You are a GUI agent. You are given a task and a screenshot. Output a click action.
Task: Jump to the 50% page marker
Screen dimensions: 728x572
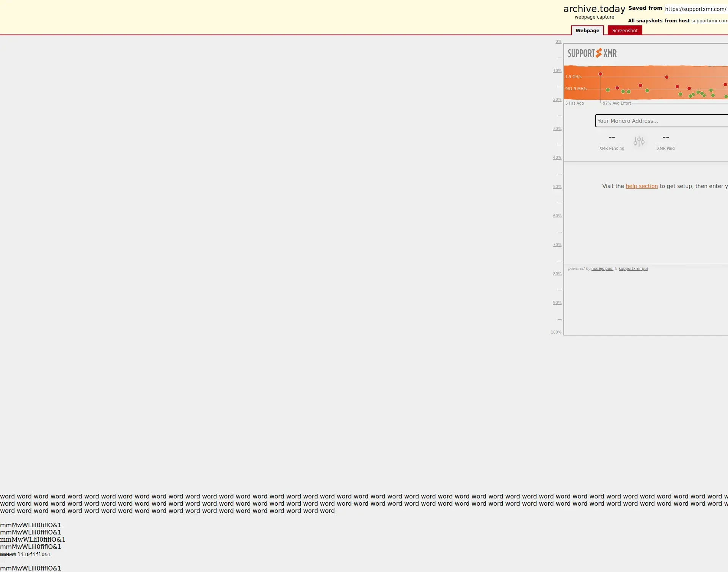point(557,187)
